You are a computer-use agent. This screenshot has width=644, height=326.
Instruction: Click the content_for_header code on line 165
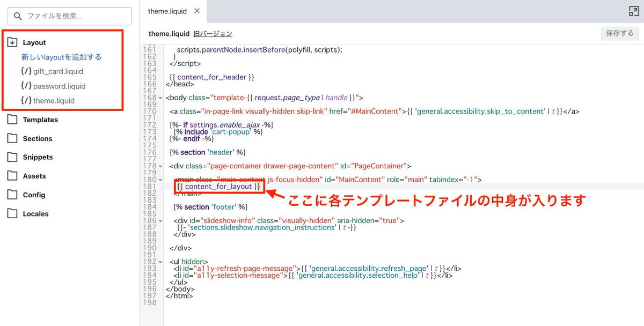coord(211,77)
